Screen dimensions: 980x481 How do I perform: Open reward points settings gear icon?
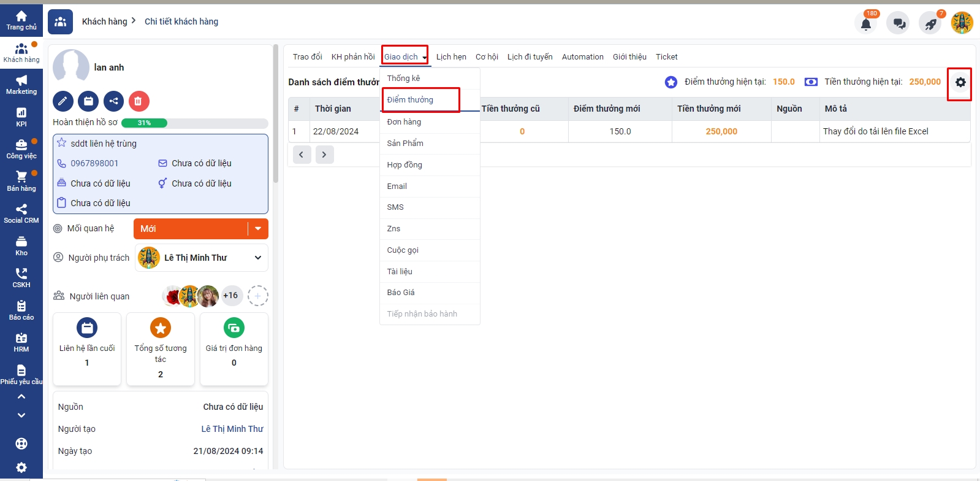click(960, 83)
